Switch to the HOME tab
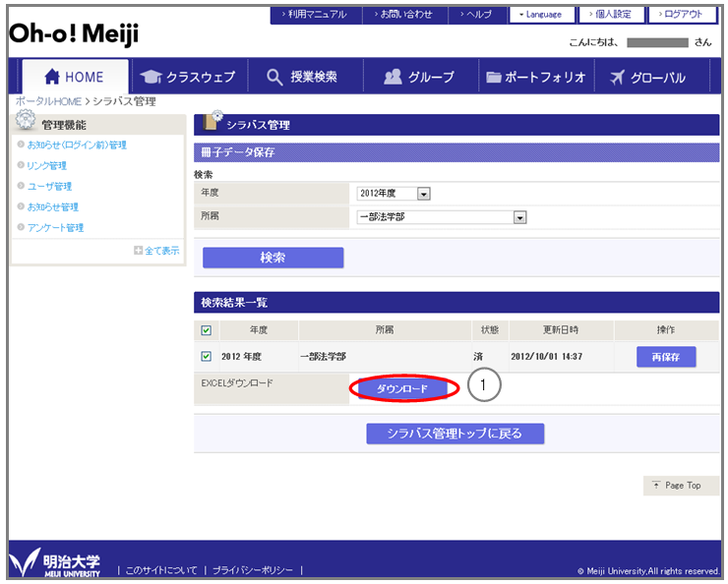The width and height of the screenshot is (728, 584). pos(75,77)
